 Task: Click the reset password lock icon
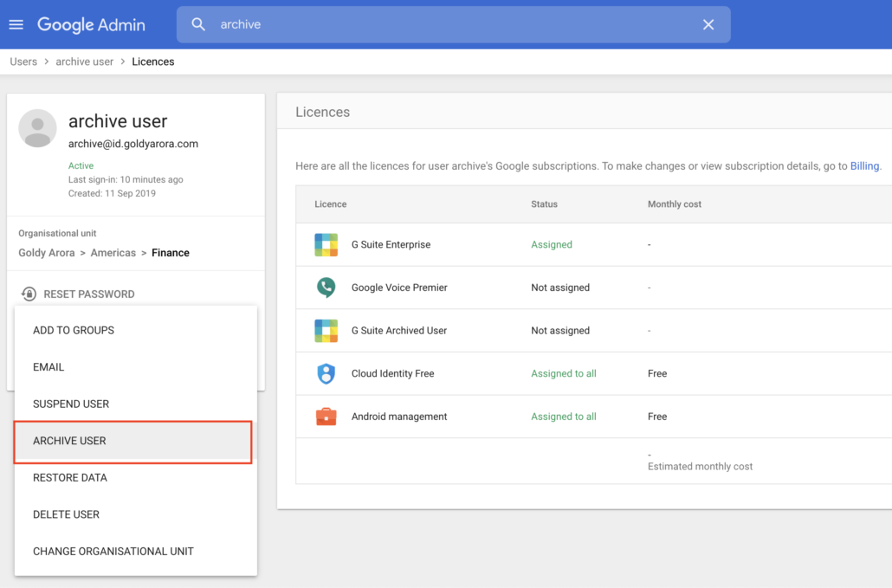pos(29,294)
